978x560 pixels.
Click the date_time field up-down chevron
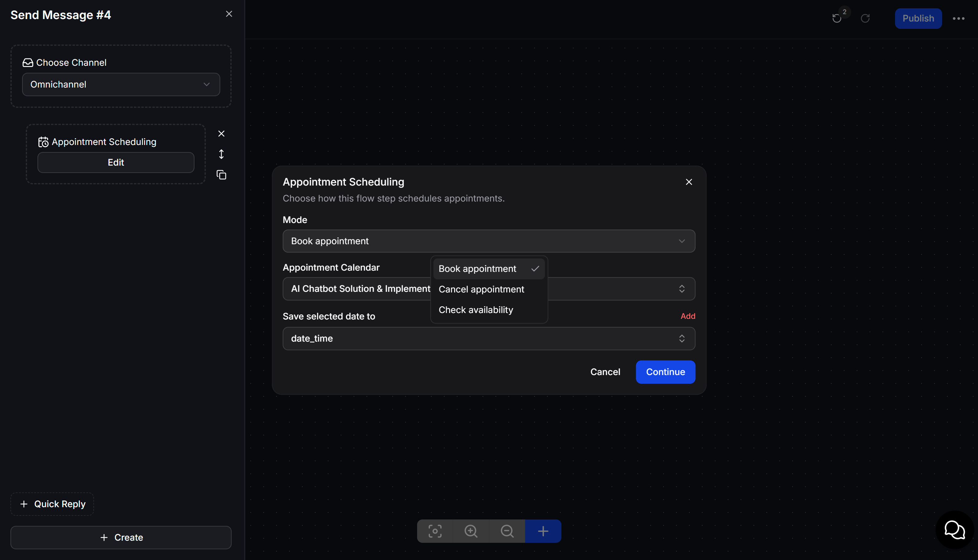[682, 339]
